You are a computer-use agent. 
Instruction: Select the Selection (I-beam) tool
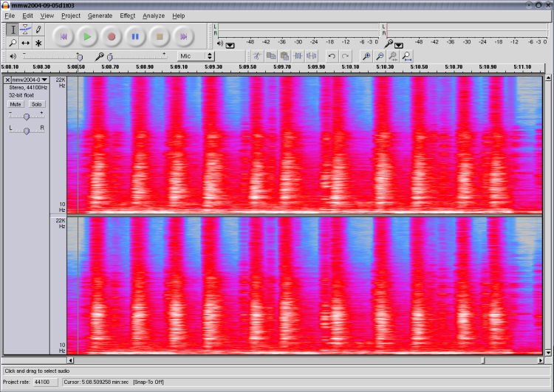[x=13, y=30]
